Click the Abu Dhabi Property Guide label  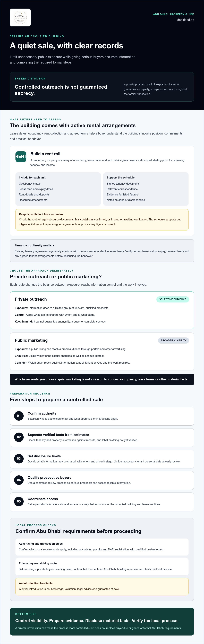coord(173,14)
